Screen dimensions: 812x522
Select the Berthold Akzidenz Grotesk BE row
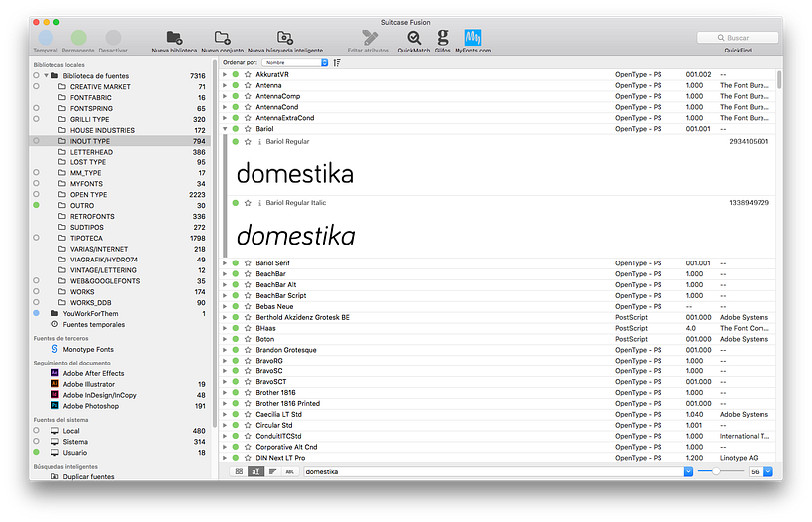[x=497, y=317]
